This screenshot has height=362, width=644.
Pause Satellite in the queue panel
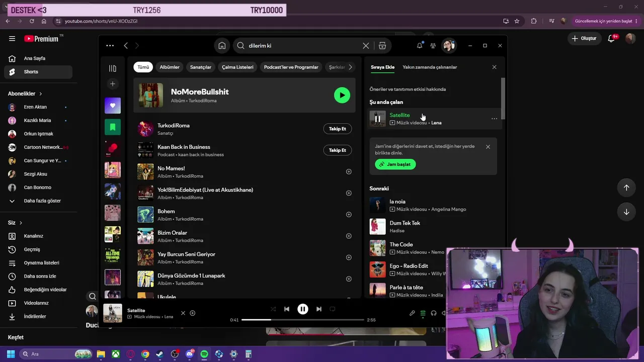coord(377,119)
